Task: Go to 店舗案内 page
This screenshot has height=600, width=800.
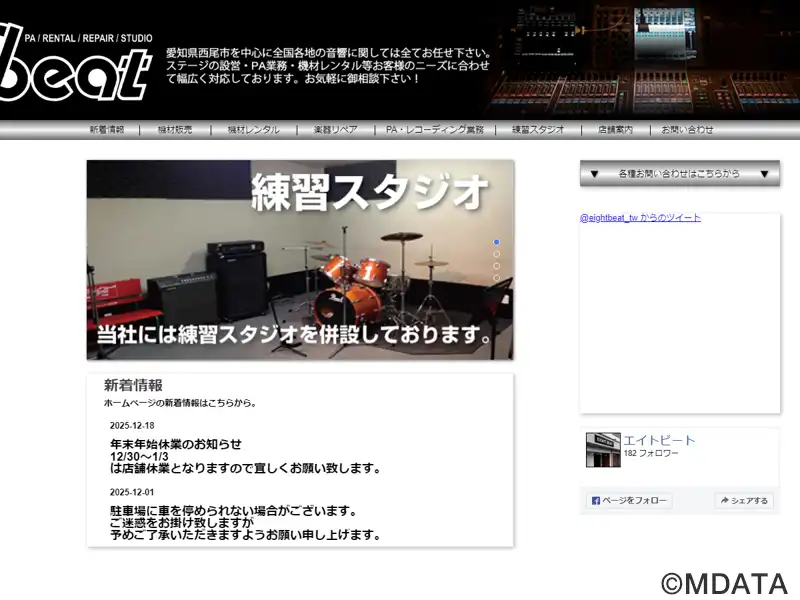Action: coord(615,130)
